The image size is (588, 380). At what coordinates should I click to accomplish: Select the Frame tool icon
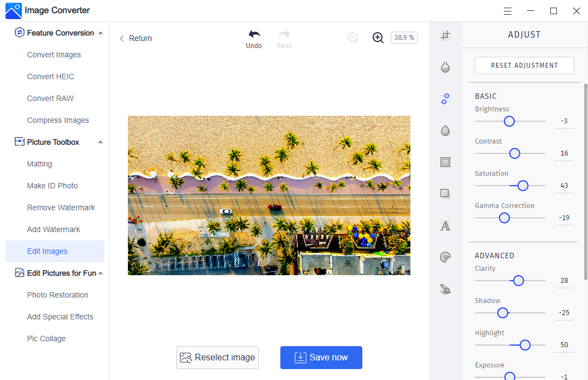coord(445,162)
